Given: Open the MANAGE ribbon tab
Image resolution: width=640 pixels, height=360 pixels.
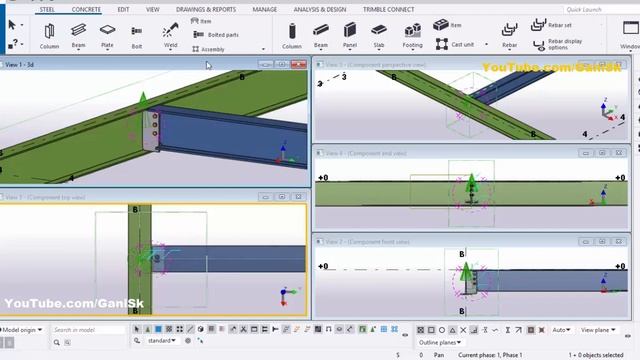Looking at the screenshot, I should coord(264,9).
